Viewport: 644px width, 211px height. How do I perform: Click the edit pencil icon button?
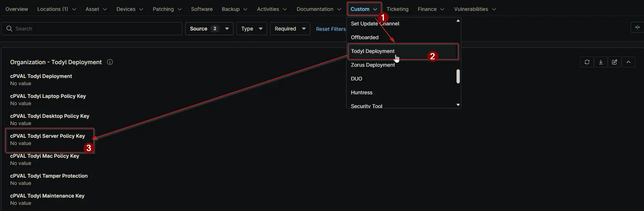[615, 62]
